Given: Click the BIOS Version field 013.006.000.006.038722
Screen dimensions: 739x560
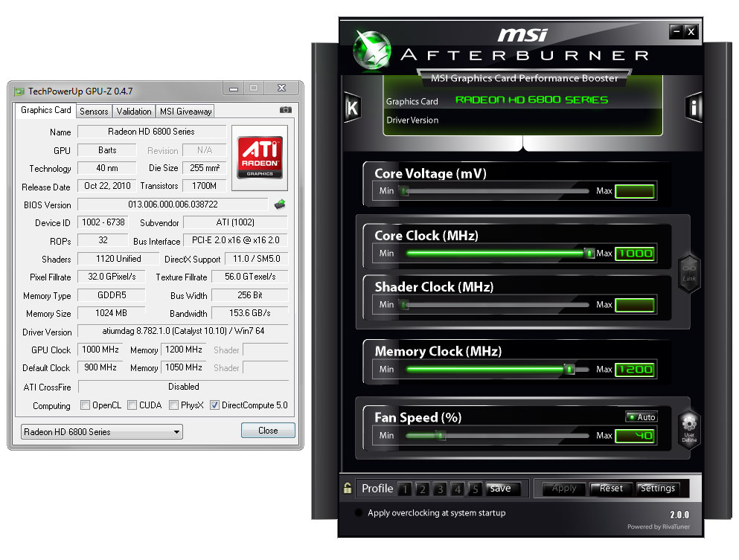Looking at the screenshot, I should 173,205.
